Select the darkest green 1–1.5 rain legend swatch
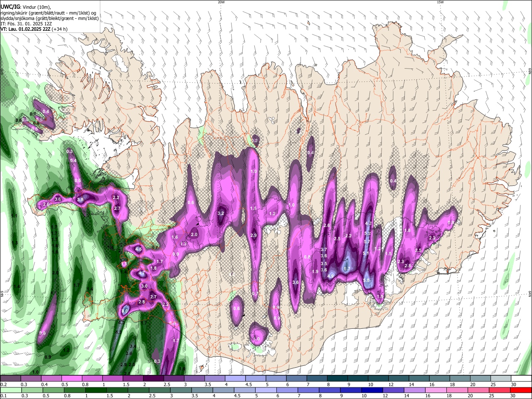Screen dimensions: 532x399 96,390
